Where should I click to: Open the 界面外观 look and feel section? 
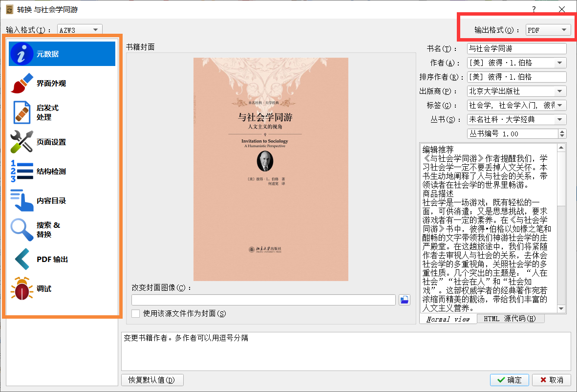(62, 83)
